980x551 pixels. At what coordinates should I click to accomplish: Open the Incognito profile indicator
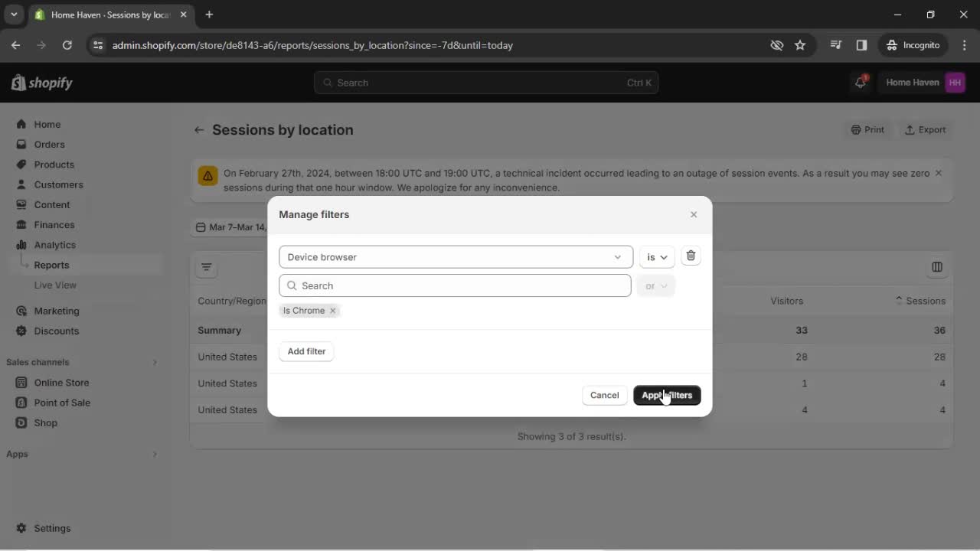coord(913,45)
